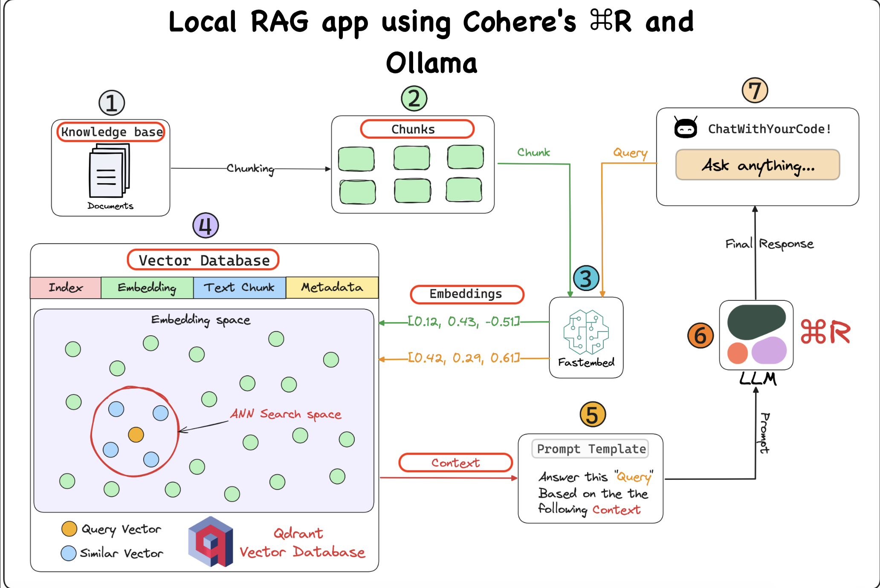This screenshot has width=880, height=588.
Task: Click the Prompt Template label
Action: pyautogui.click(x=591, y=449)
